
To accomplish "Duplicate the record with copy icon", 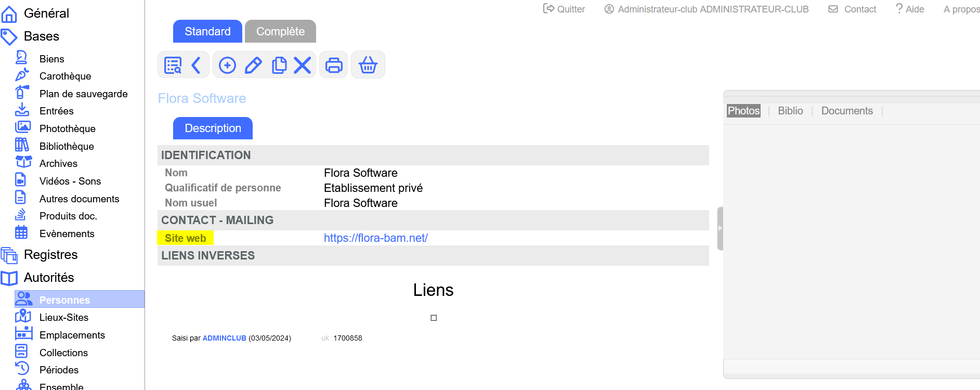I will 279,65.
